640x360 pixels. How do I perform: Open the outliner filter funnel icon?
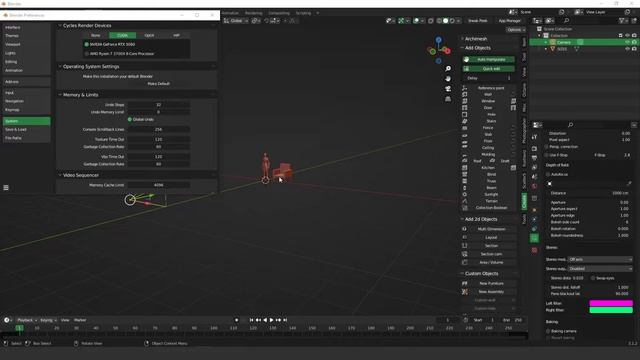pos(622,20)
